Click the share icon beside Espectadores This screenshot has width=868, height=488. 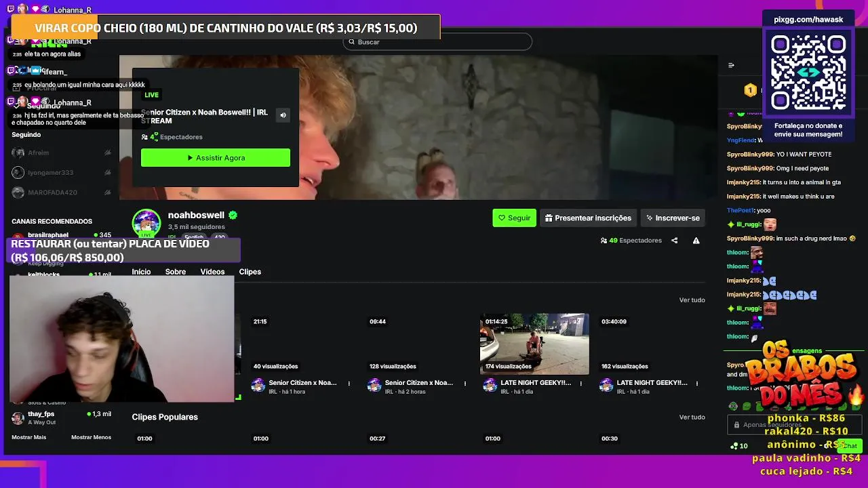(x=674, y=241)
